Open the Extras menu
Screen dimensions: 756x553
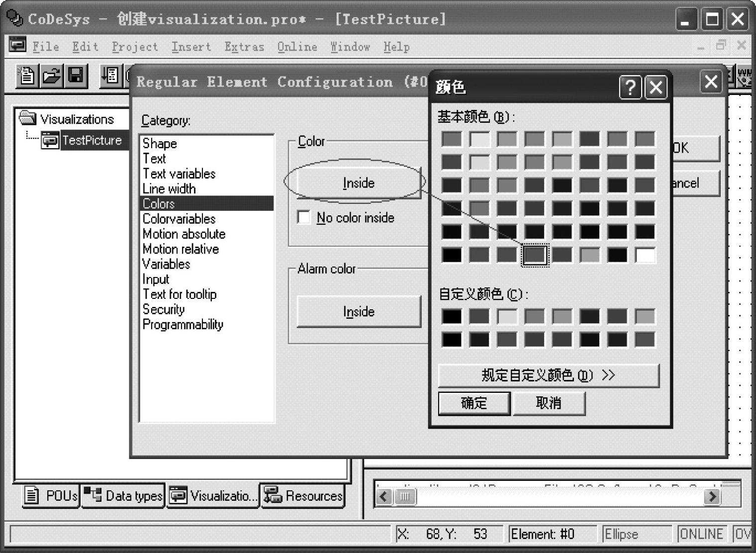click(x=244, y=47)
